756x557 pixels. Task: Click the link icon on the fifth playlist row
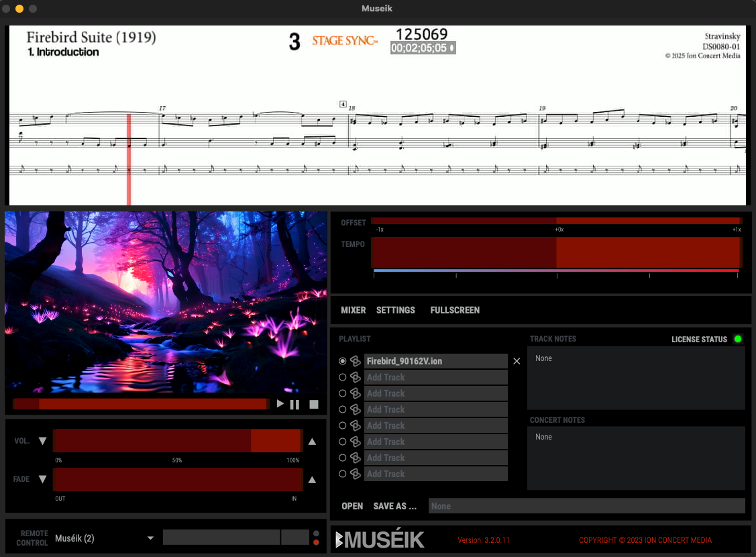coord(356,425)
